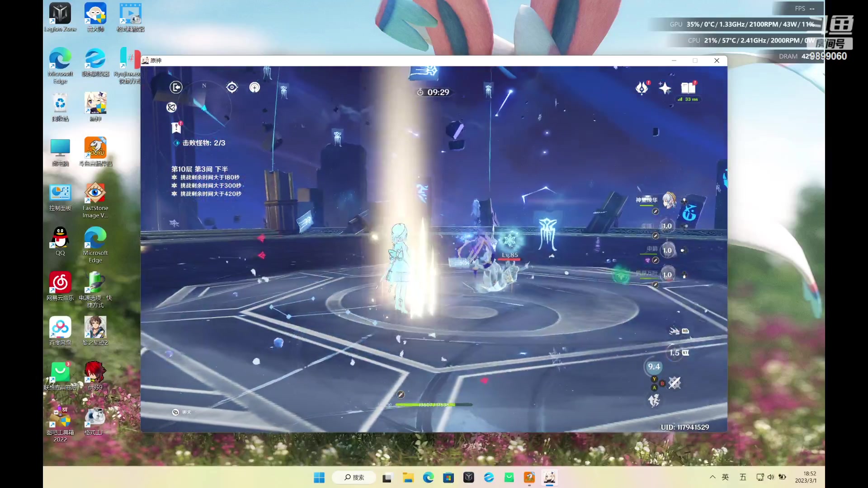
Task: Open 图吧工具箱2022 desktop shortcut
Action: (60, 424)
